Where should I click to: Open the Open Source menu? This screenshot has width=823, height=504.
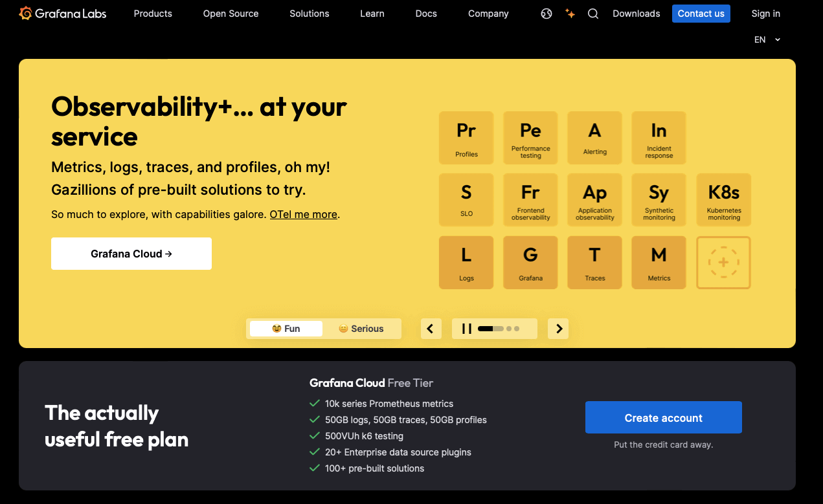point(231,14)
